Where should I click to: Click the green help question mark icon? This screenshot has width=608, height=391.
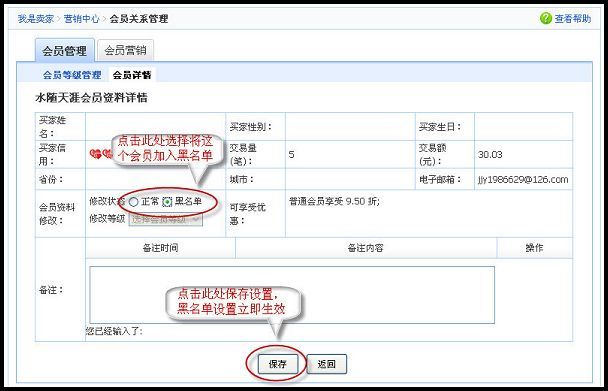pyautogui.click(x=546, y=18)
